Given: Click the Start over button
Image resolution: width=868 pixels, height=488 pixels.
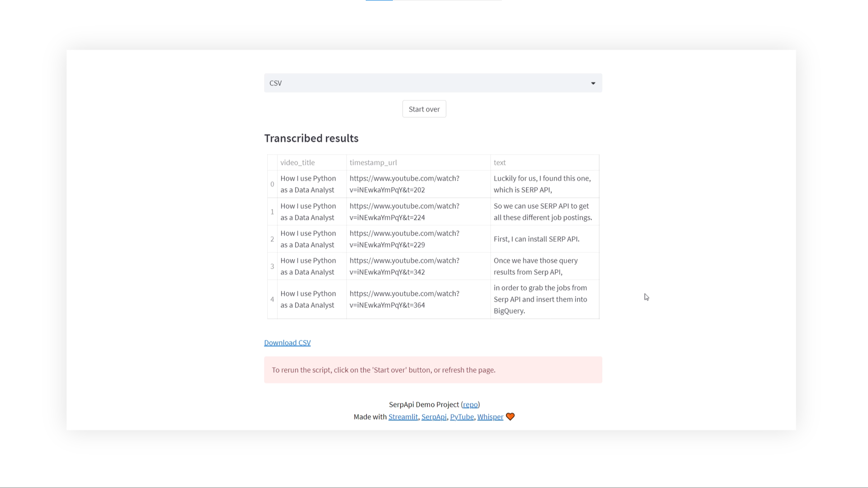Looking at the screenshot, I should tap(424, 109).
